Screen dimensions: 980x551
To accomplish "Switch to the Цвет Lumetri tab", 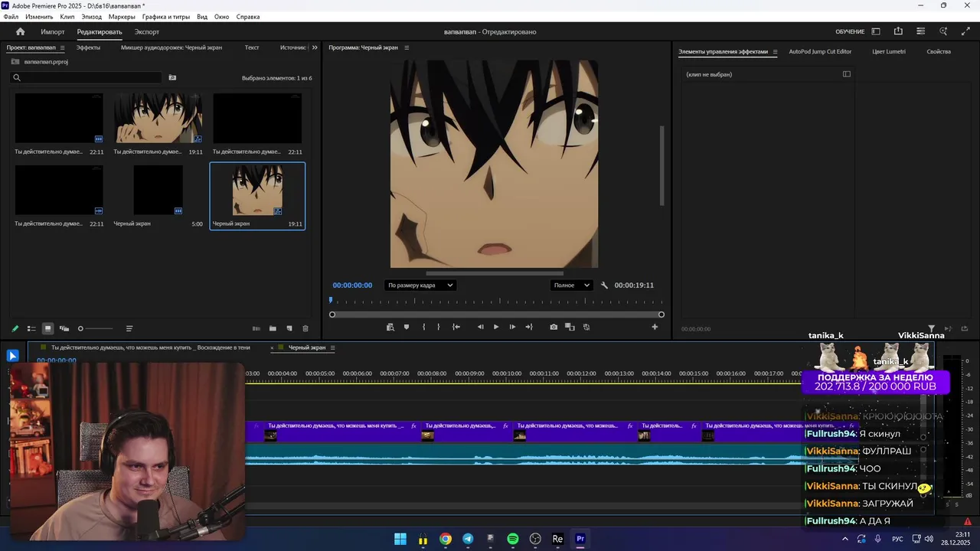I will pos(889,52).
